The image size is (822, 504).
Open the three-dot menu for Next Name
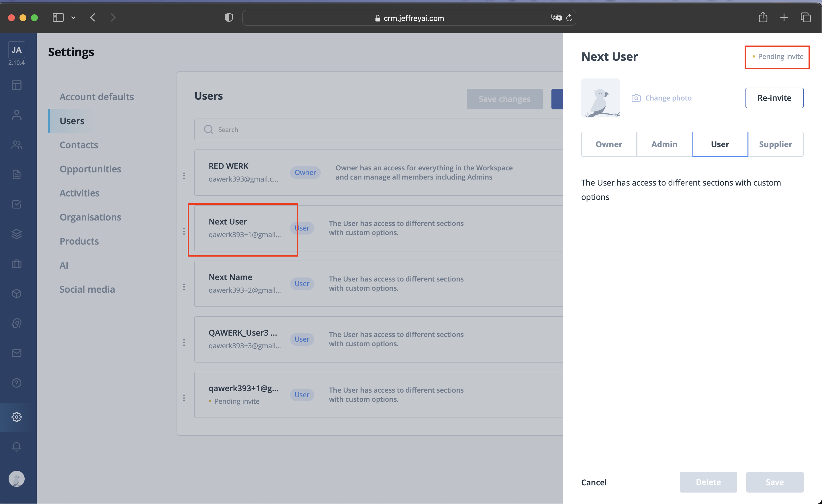tap(184, 287)
